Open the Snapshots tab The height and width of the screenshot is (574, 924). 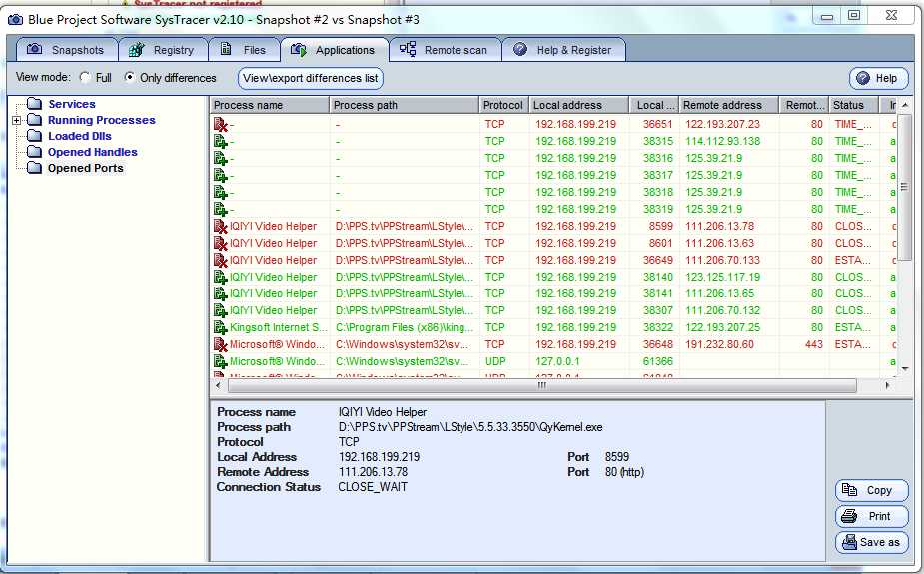pos(67,50)
